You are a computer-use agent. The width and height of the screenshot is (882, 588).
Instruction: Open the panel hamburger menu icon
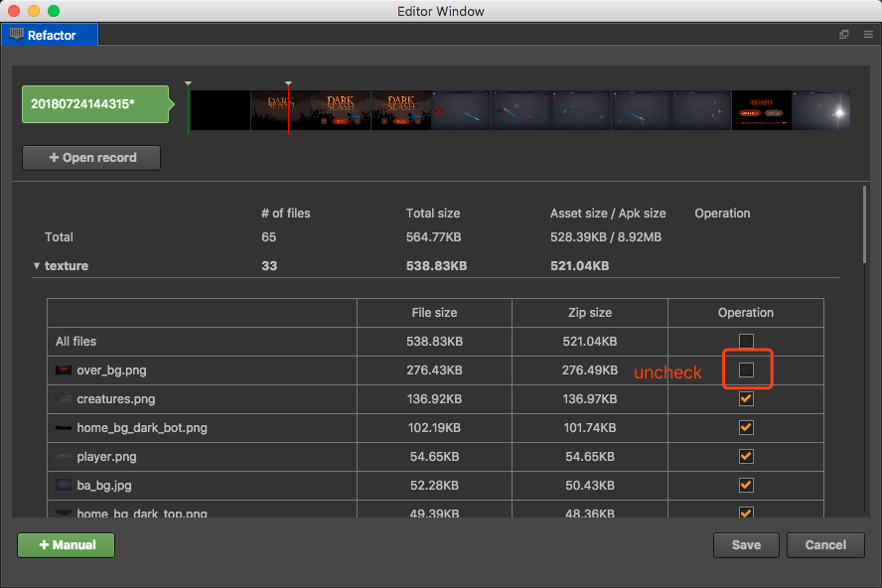(x=868, y=35)
